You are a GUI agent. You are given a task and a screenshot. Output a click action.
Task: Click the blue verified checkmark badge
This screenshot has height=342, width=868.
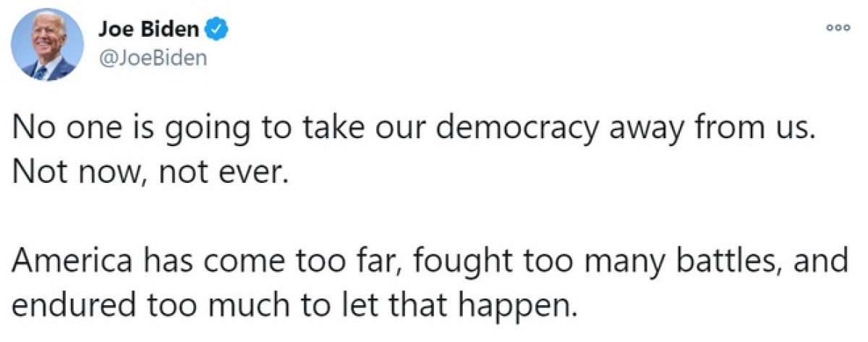pyautogui.click(x=218, y=30)
